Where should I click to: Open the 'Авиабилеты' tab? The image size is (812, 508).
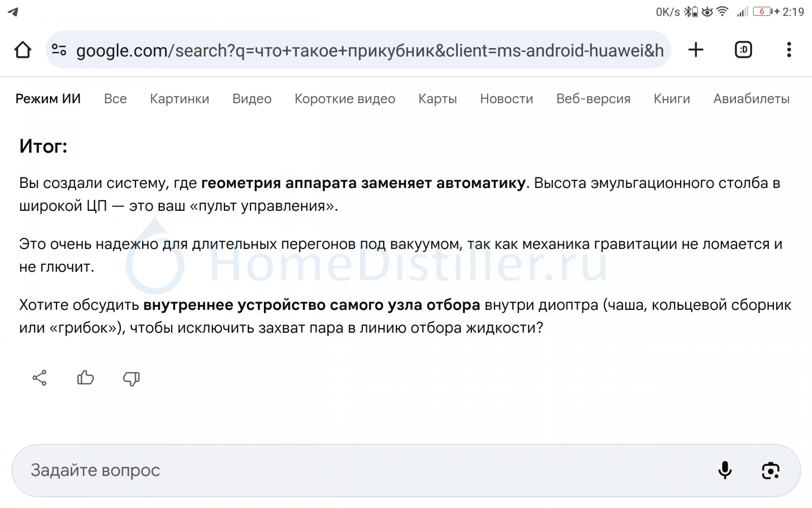click(x=751, y=99)
